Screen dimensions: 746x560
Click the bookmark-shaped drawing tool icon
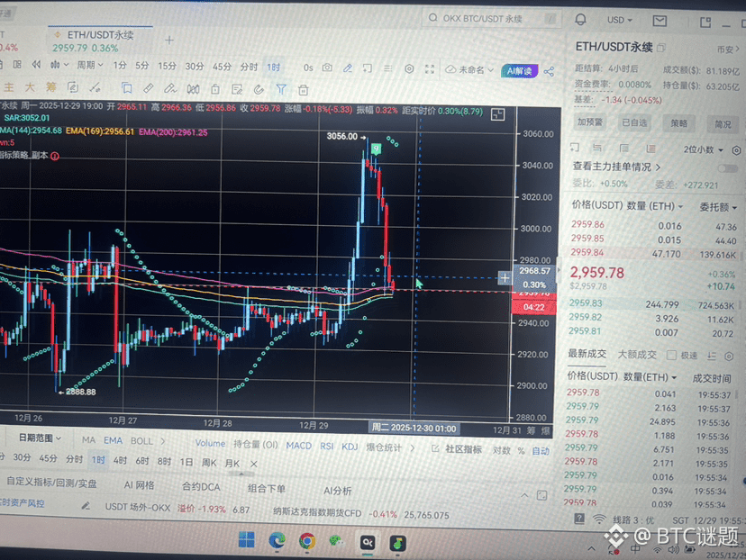(126, 88)
